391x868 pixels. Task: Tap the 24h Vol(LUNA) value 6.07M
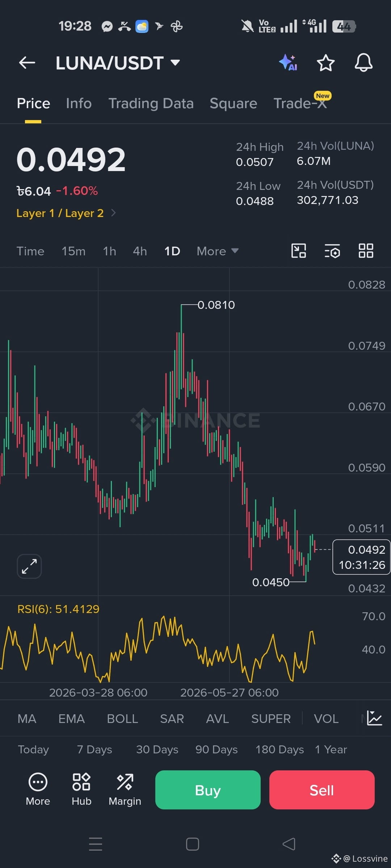tap(314, 161)
